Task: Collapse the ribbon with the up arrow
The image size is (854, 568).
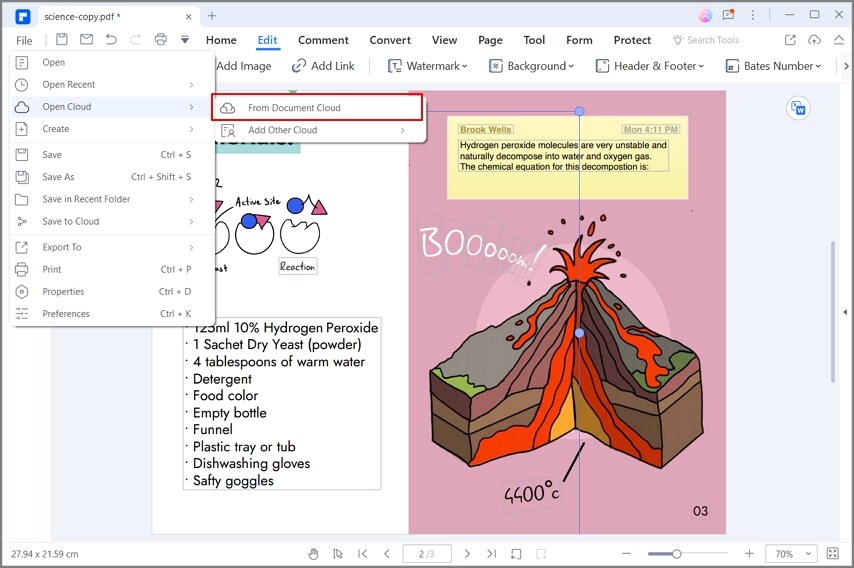Action: [x=839, y=40]
